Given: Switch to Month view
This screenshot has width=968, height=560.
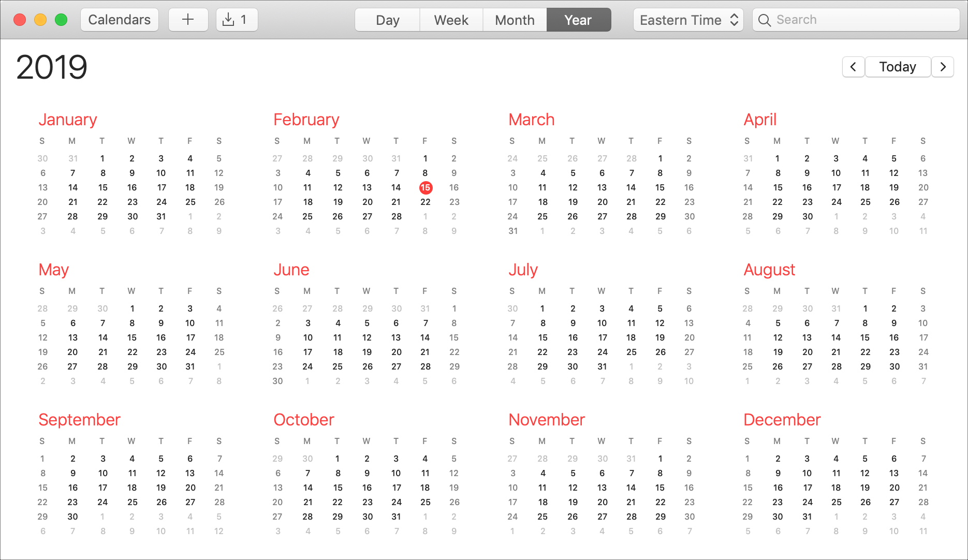Looking at the screenshot, I should [515, 20].
